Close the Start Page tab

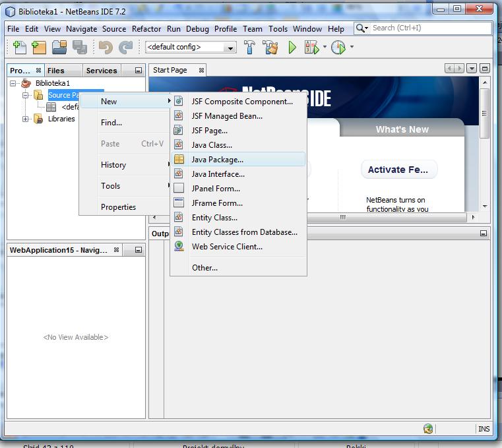[x=201, y=70]
